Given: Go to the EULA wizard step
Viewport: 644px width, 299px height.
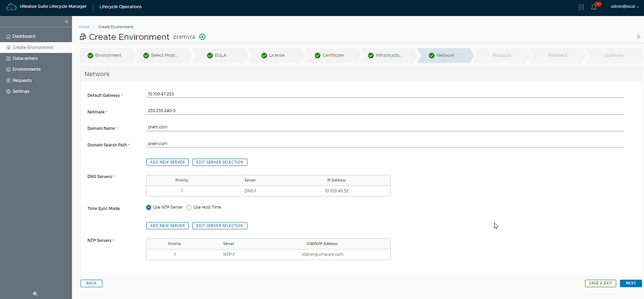Looking at the screenshot, I should (x=221, y=55).
